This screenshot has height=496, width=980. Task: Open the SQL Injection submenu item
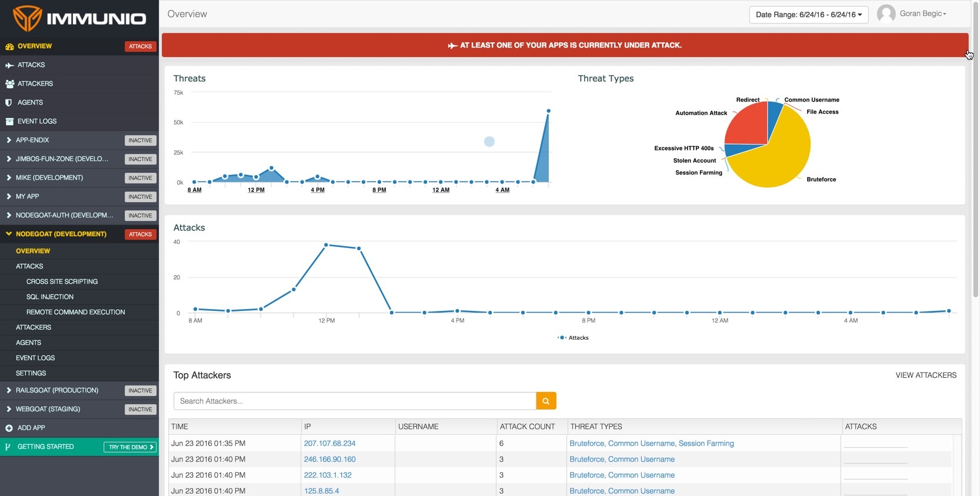[50, 297]
